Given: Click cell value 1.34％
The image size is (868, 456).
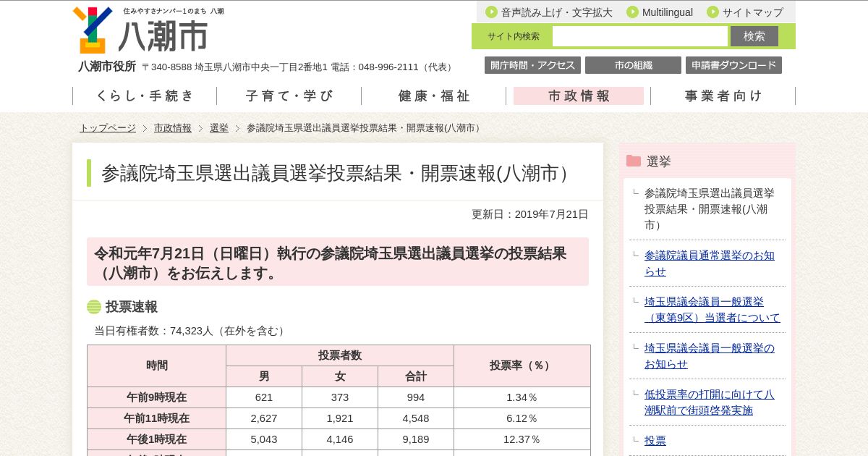Looking at the screenshot, I should pyautogui.click(x=522, y=397).
